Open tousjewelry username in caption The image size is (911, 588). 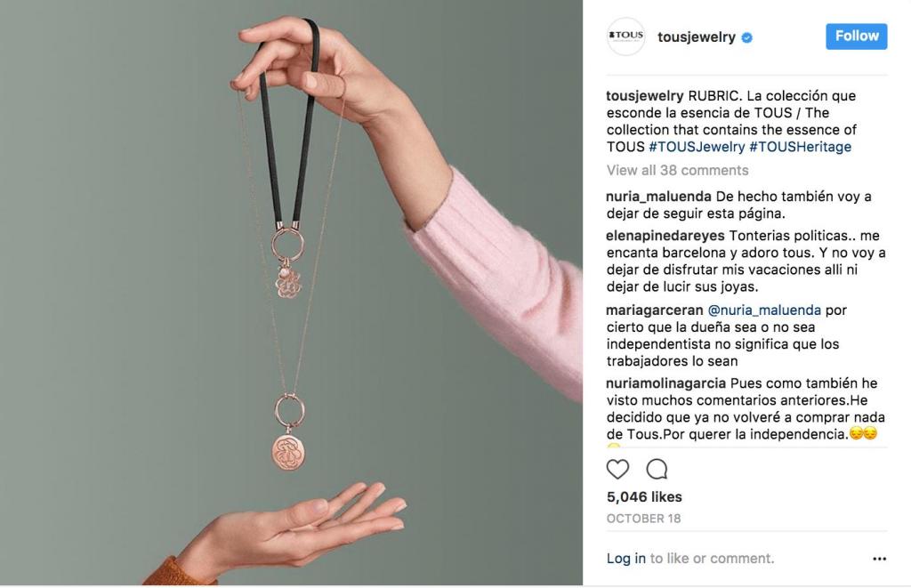coord(645,96)
